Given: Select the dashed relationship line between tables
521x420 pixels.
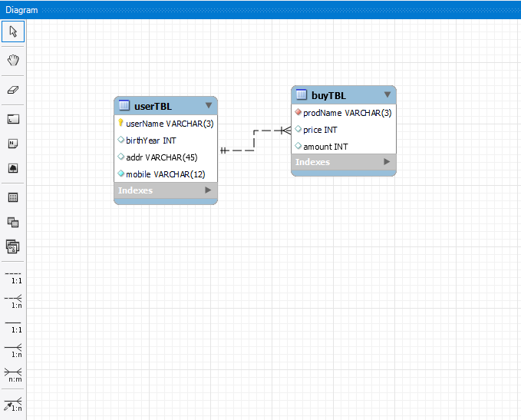Looking at the screenshot, I should coord(254,141).
